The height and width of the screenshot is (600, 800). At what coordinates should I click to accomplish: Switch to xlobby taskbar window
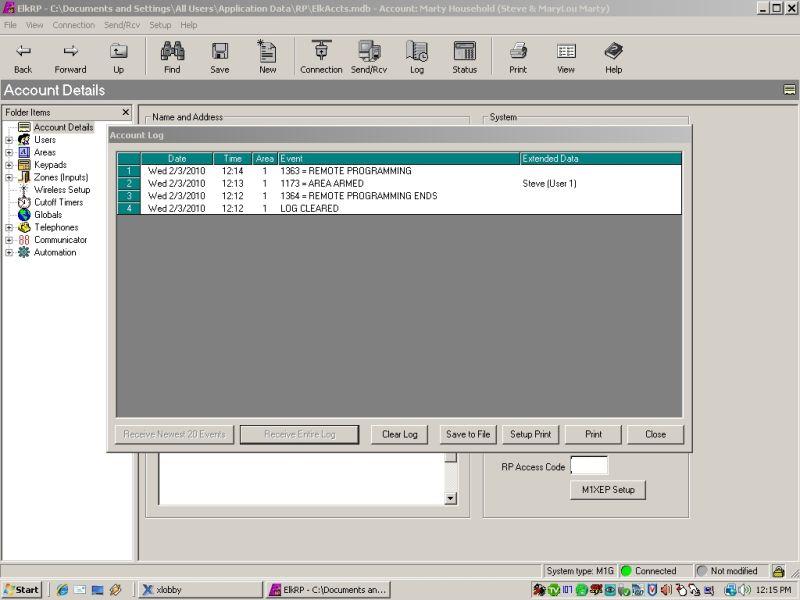coord(200,590)
